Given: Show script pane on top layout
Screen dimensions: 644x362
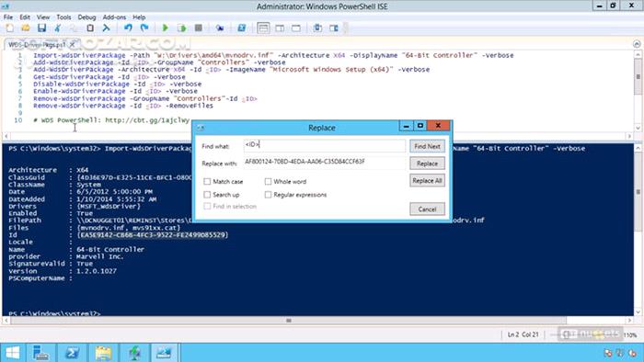Looking at the screenshot, I should pos(263,28).
